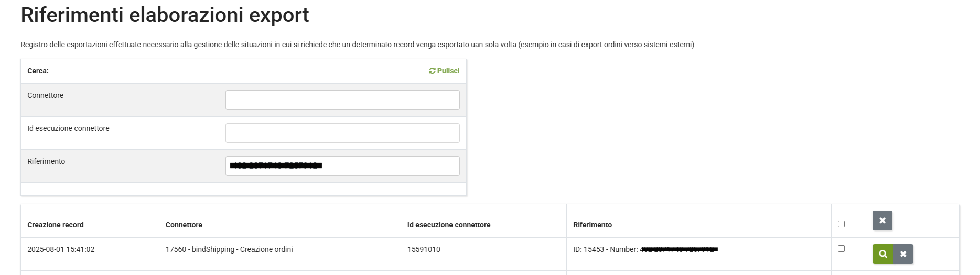
Task: Click the Pulisci refresh link
Action: 444,71
